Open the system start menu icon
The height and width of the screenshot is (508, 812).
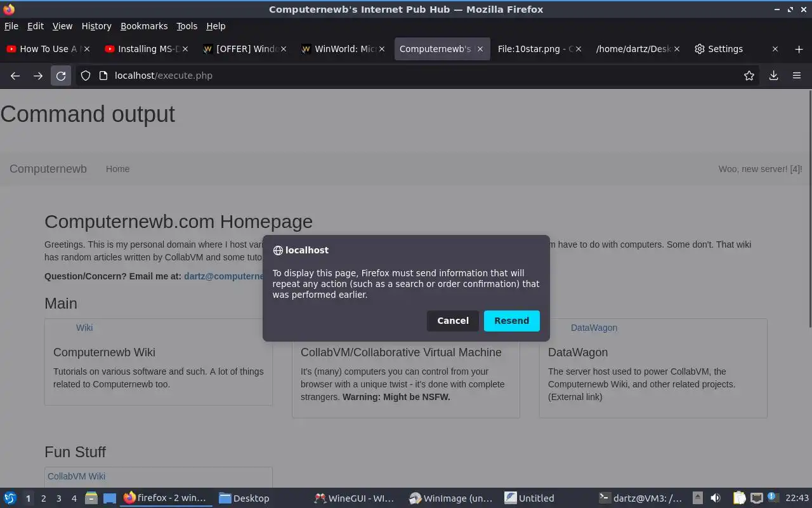(x=10, y=498)
